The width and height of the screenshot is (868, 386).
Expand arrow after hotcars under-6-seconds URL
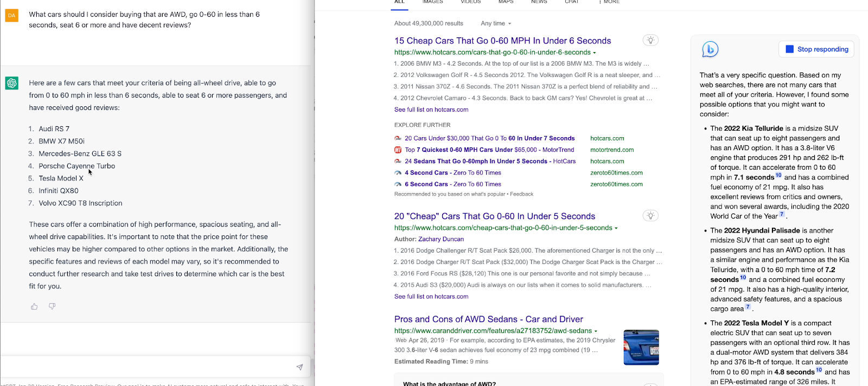coord(595,53)
